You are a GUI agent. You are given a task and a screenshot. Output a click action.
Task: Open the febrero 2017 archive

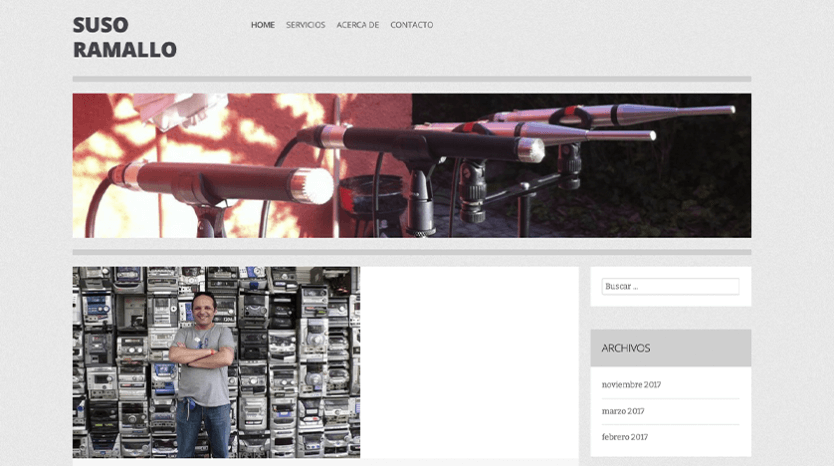(x=625, y=437)
